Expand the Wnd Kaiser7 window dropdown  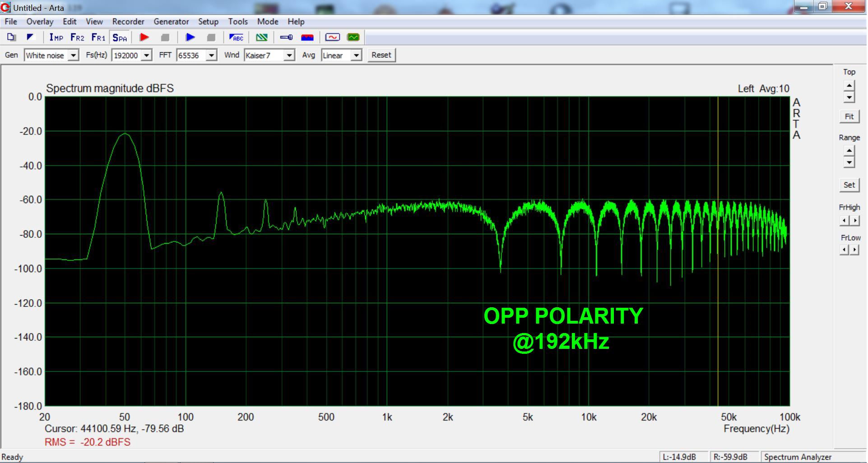[289, 56]
